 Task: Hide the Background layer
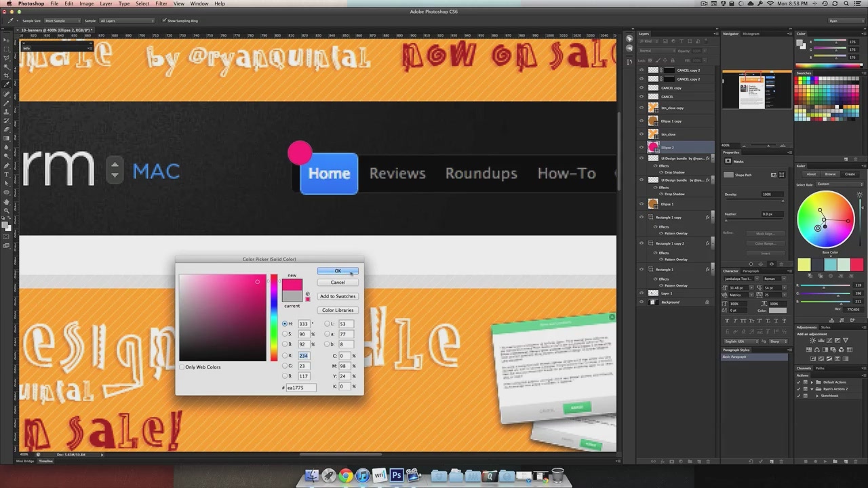coord(642,302)
